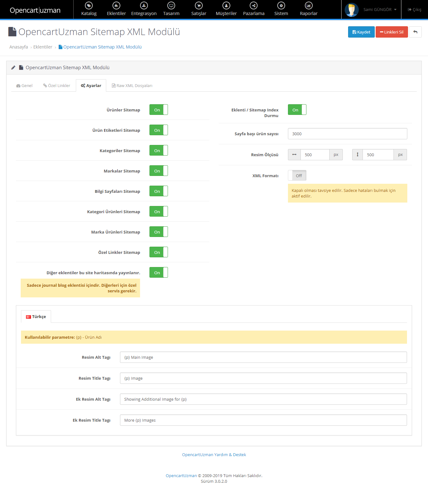Viewport: 428px width, 504px height.
Task: Open the Katalog menu icon
Action: [x=89, y=6]
